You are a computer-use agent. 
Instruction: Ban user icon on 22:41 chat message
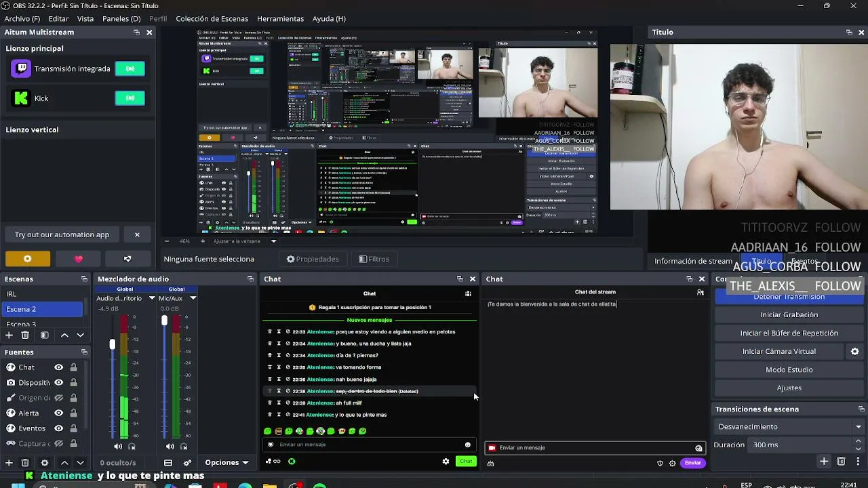point(288,415)
